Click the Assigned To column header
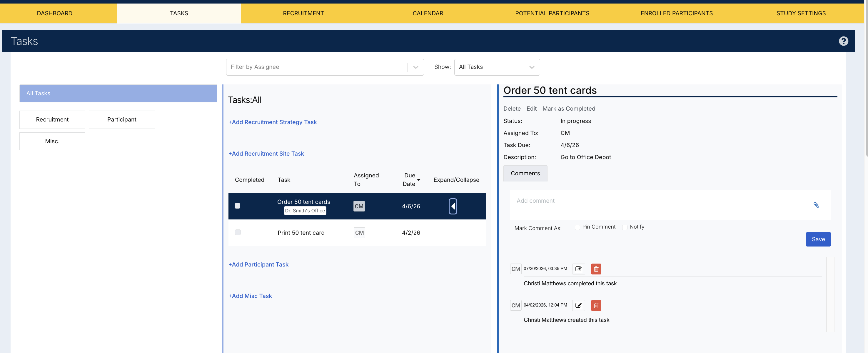The image size is (868, 353). [366, 179]
